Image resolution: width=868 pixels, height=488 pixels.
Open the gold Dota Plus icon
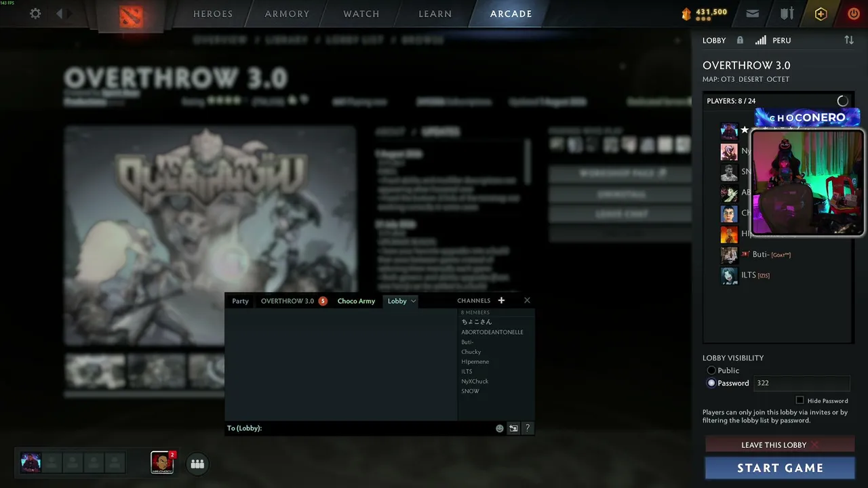click(x=821, y=14)
